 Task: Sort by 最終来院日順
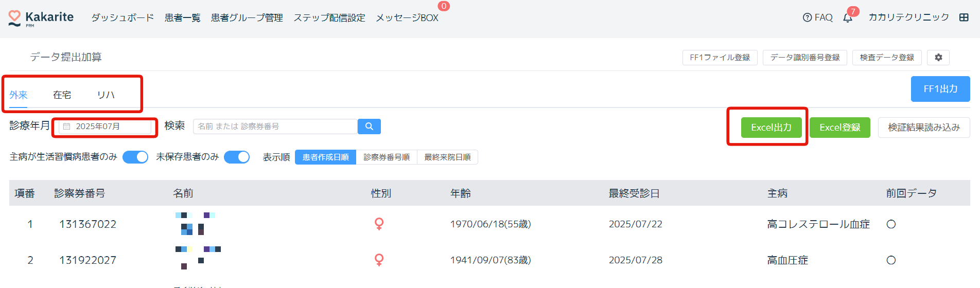(x=447, y=157)
